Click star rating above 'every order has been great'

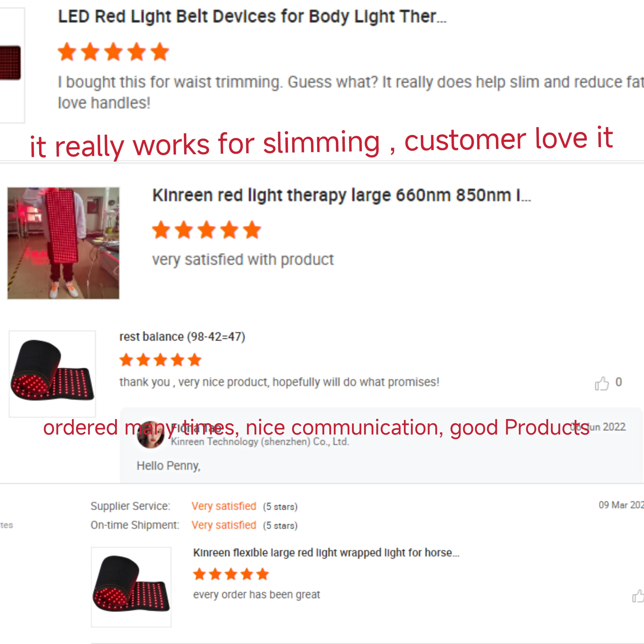pyautogui.click(x=231, y=574)
